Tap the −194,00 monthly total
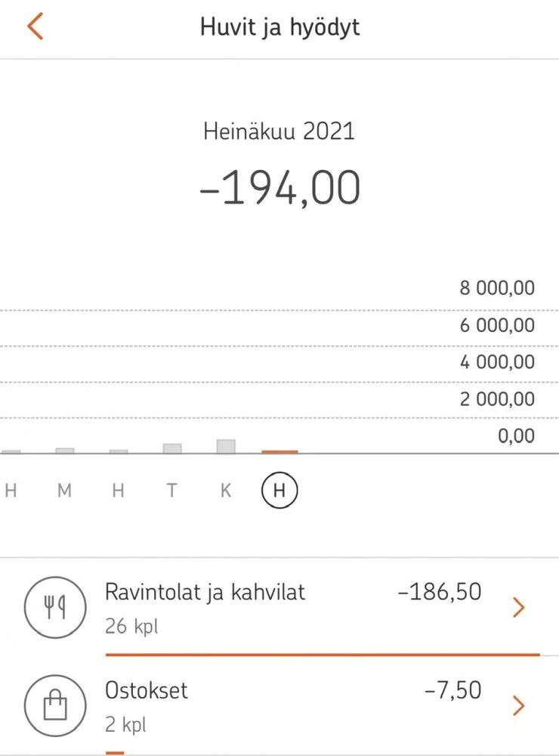Image resolution: width=559 pixels, height=756 pixels. tap(279, 188)
